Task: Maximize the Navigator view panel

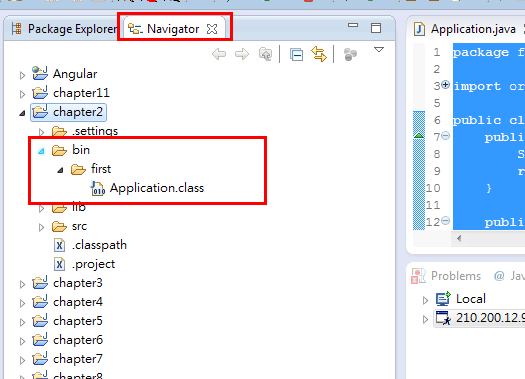Action: click(x=376, y=28)
